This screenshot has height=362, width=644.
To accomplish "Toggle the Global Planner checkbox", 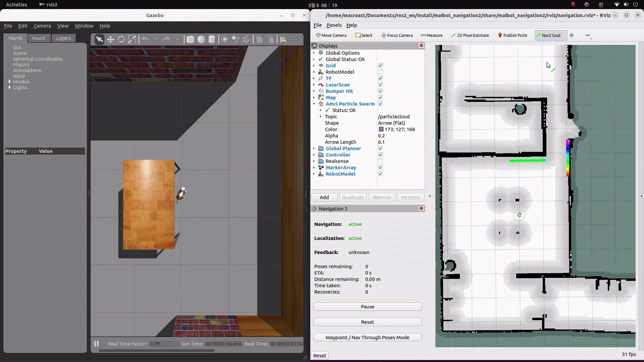I will (x=380, y=148).
